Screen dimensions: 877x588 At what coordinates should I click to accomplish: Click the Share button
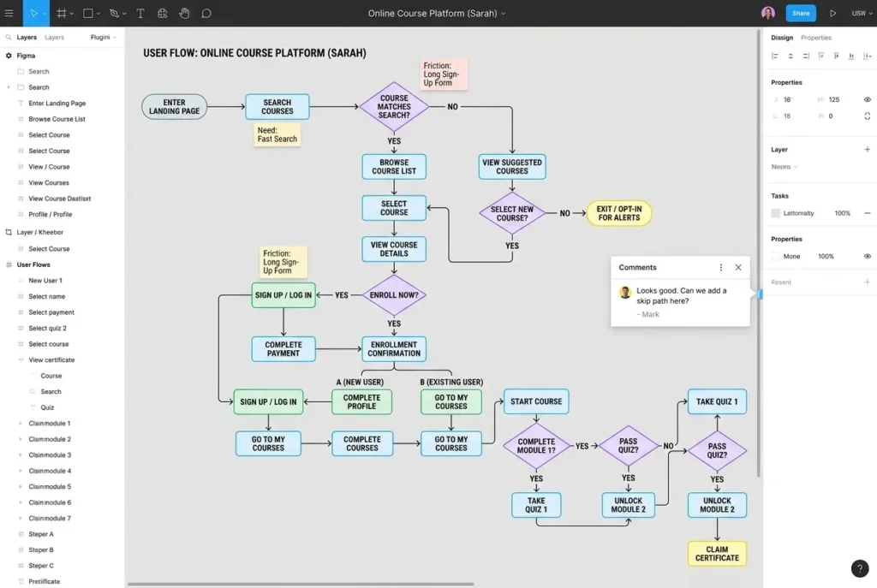click(800, 13)
